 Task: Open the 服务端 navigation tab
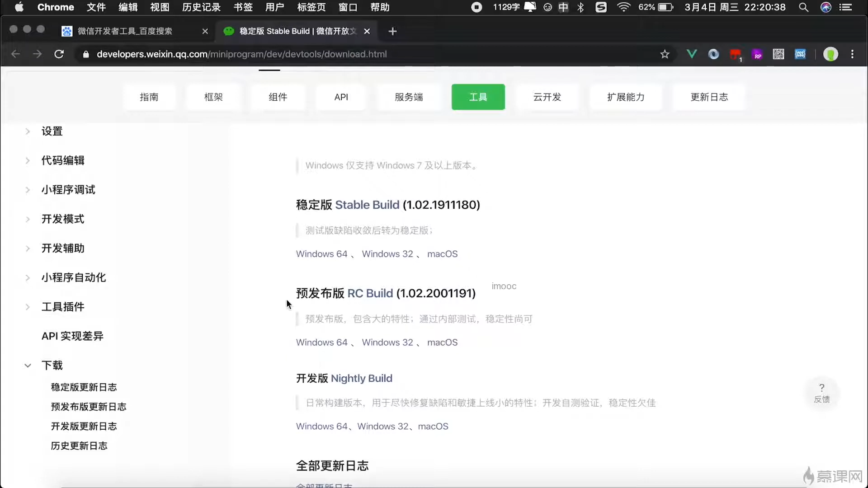coord(409,97)
